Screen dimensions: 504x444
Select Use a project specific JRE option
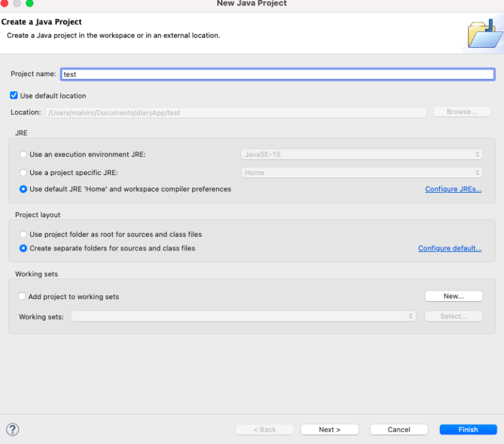coord(24,173)
